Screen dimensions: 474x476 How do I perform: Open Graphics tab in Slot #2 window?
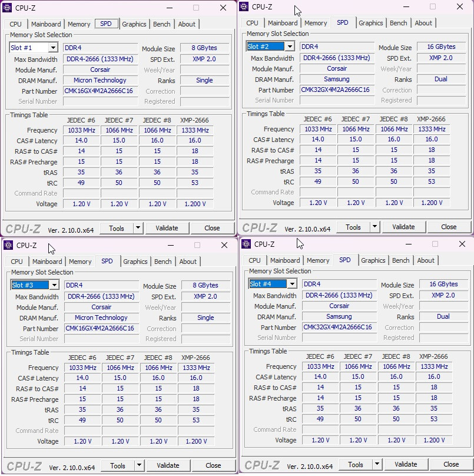pos(370,23)
